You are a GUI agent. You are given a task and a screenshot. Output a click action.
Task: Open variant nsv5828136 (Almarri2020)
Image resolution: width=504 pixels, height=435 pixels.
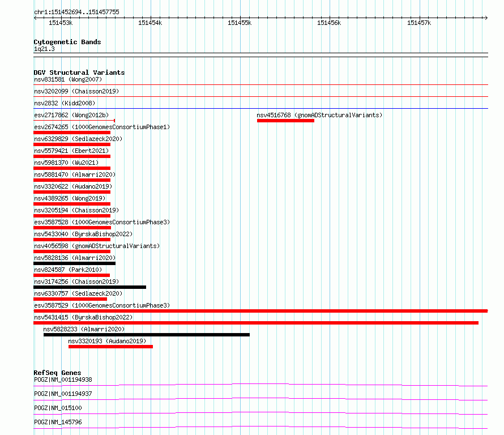[x=75, y=258]
